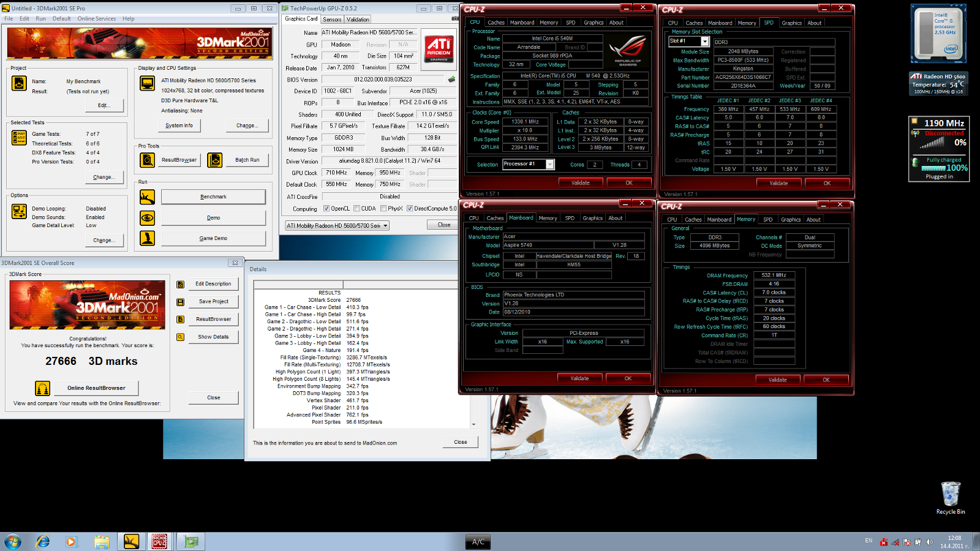Click the Edit... button in Project section

click(104, 105)
